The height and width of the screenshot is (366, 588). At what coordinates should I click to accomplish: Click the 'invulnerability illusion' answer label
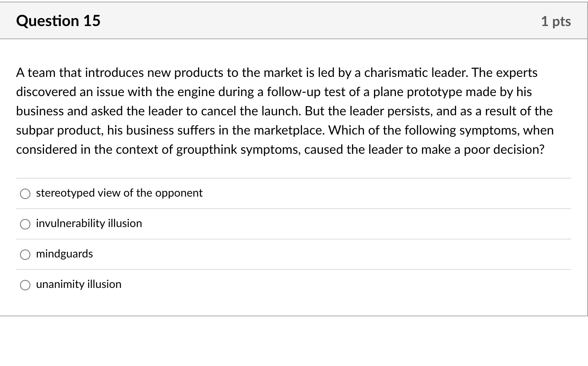[89, 223]
